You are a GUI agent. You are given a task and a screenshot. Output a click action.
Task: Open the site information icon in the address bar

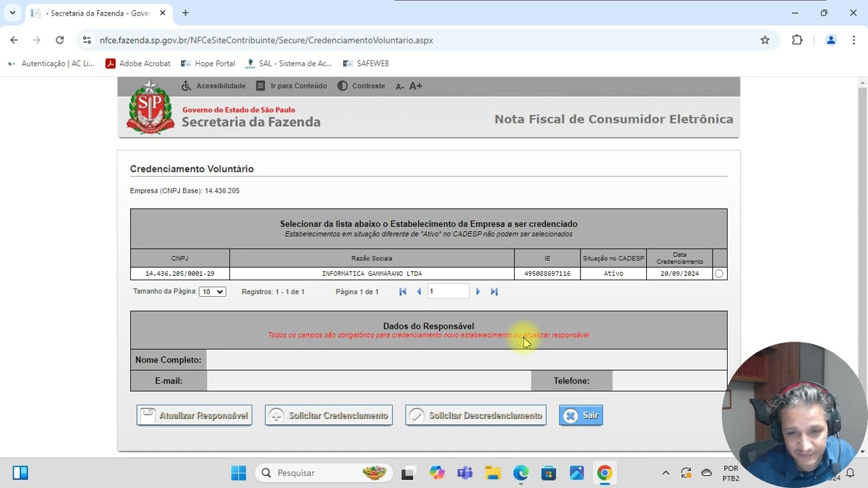87,40
